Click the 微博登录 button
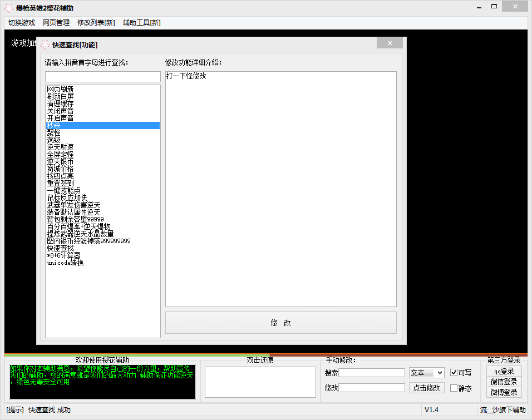Screen dimensions: 532x420 pyautogui.click(x=504, y=392)
